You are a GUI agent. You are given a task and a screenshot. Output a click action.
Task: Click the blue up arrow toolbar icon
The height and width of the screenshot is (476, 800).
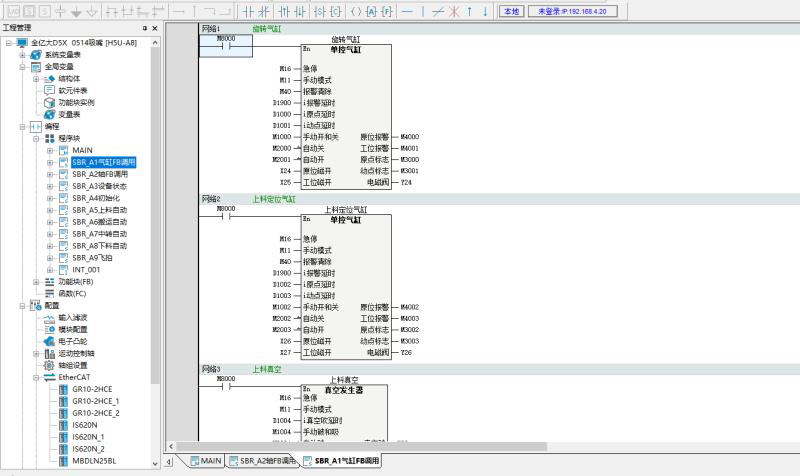point(469,11)
